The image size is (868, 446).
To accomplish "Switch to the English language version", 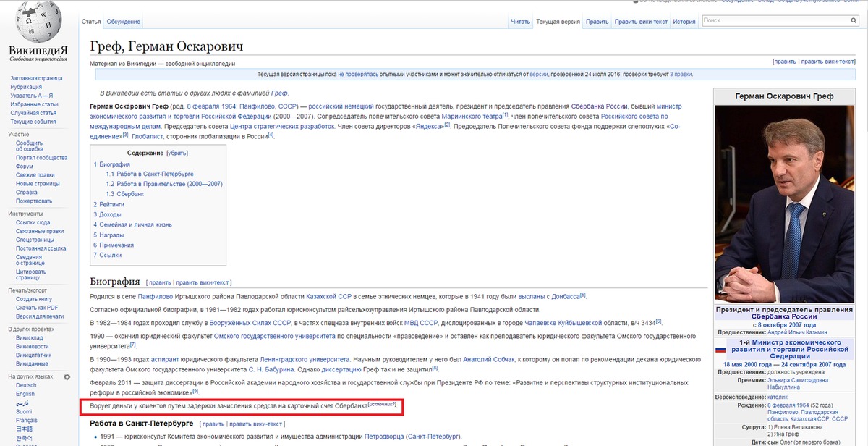I will pyautogui.click(x=25, y=394).
